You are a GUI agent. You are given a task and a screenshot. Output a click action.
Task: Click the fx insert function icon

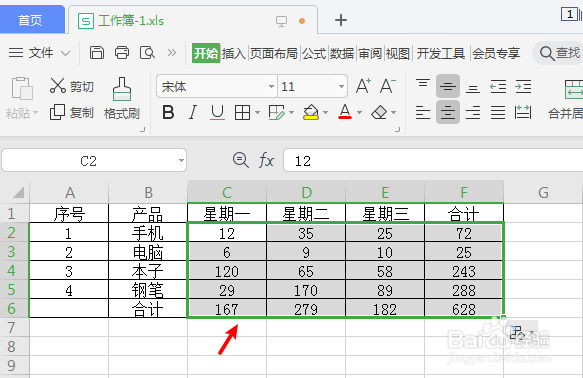click(x=266, y=161)
